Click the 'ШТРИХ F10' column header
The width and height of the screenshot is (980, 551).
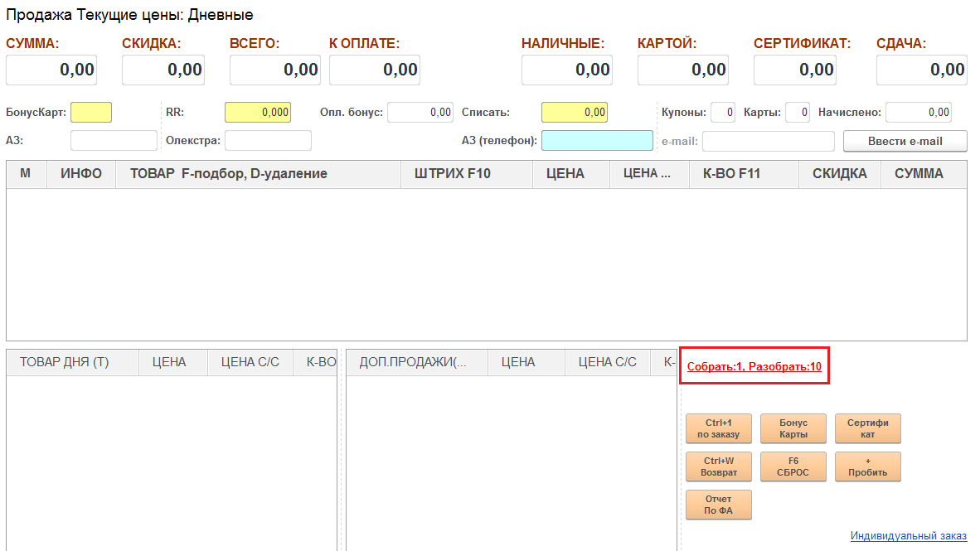(453, 174)
